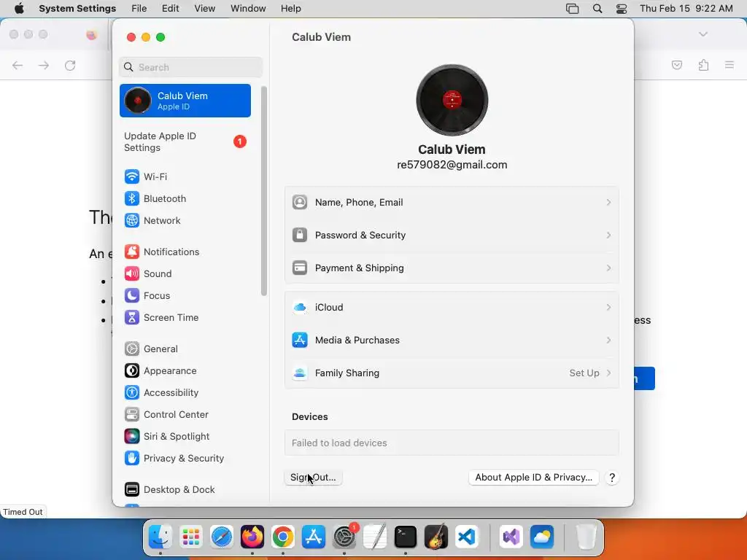Select Network in the sidebar

[185, 220]
